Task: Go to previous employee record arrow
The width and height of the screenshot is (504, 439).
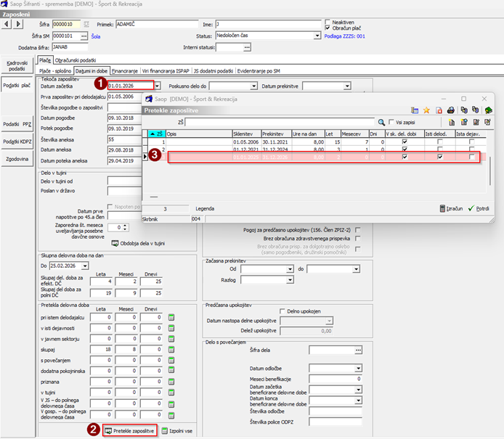Action: click(x=7, y=24)
